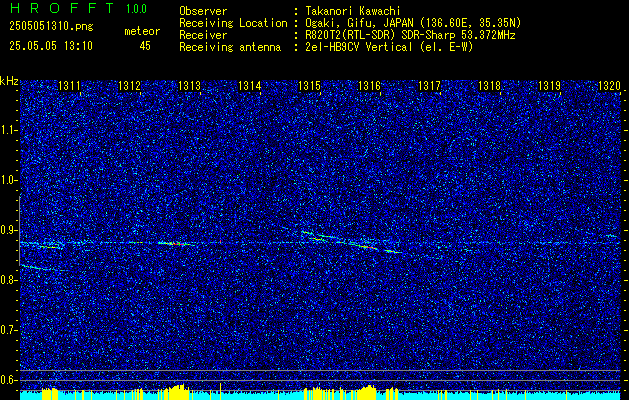This screenshot has width=629, height=400.
Task: Click time marker 1316
Action: pos(369,85)
